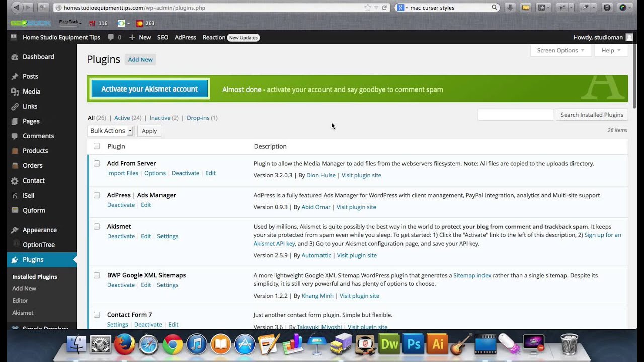Open Editor under Plugins submenu
This screenshot has width=644, height=362.
pos(20,301)
